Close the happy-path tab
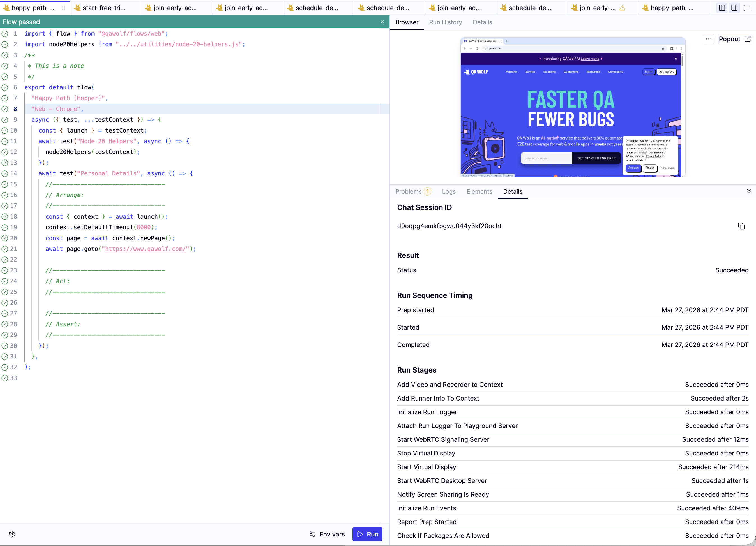The image size is (756, 546). click(63, 8)
